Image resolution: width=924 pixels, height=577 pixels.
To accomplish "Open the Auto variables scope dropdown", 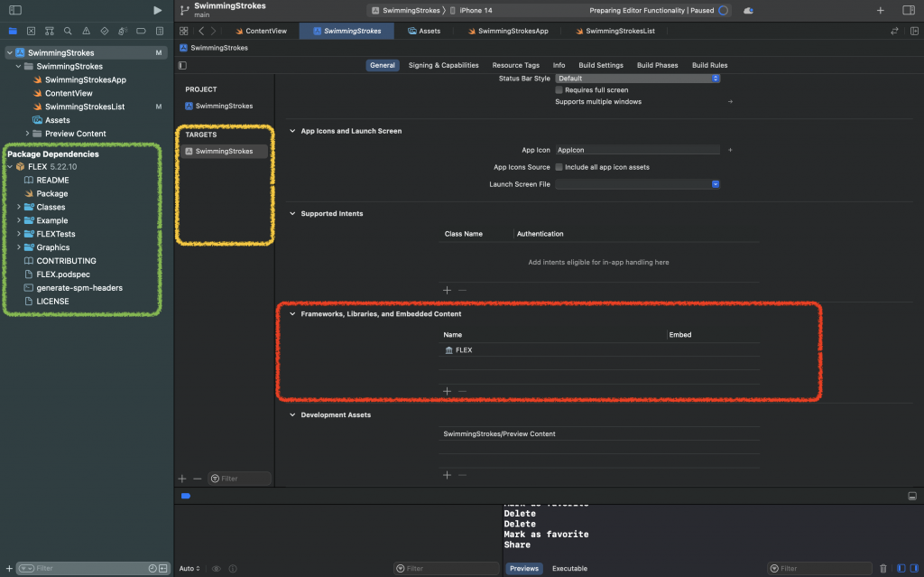I will (x=189, y=569).
